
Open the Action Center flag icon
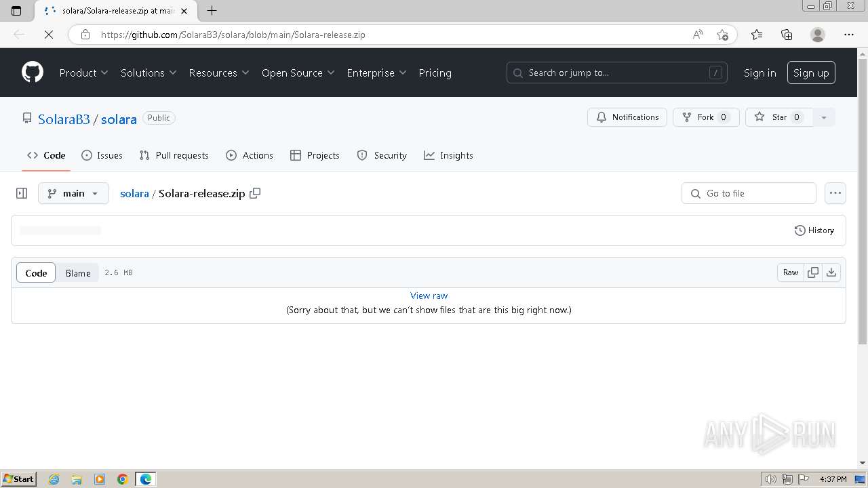pyautogui.click(x=802, y=479)
